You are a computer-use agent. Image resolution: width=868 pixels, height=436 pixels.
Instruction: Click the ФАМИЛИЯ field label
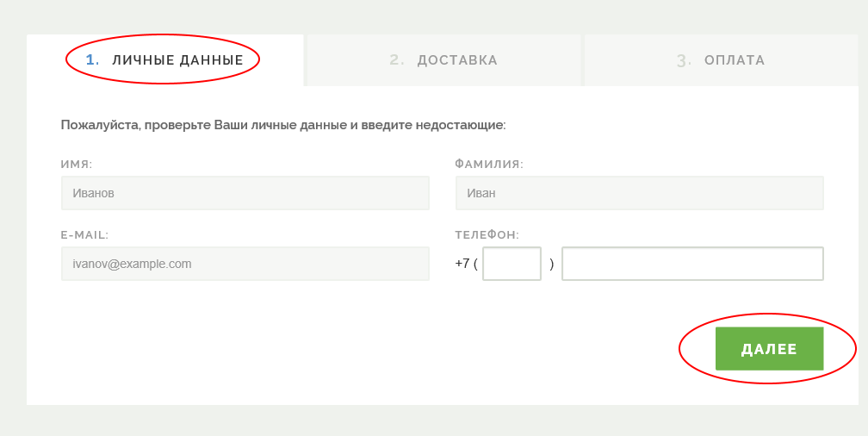tap(489, 165)
